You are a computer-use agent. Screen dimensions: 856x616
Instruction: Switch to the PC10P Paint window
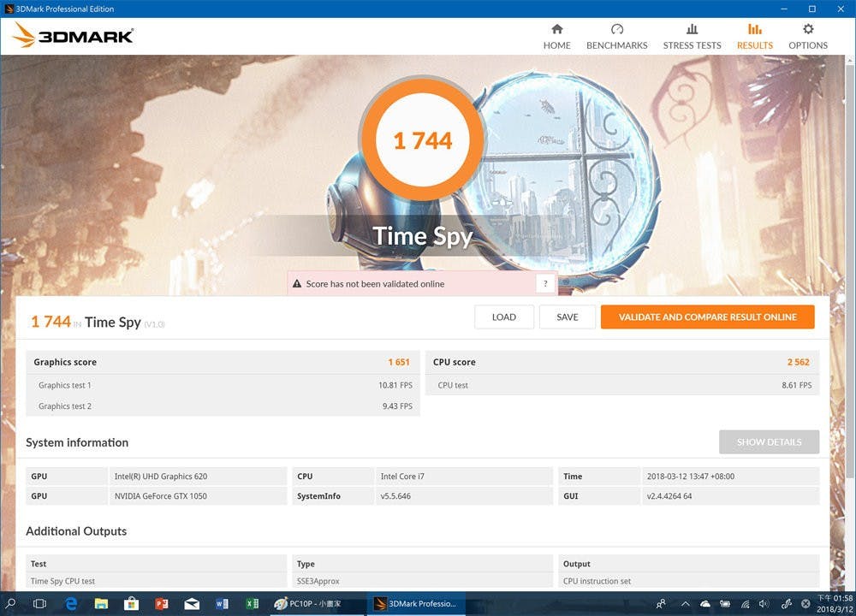(315, 603)
